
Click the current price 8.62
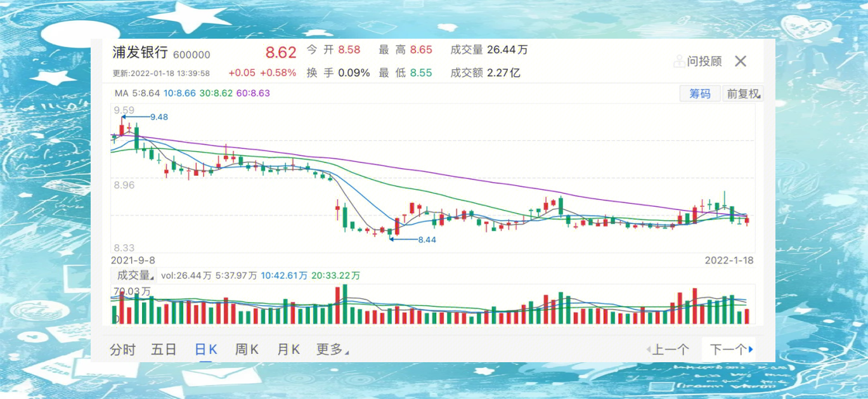pyautogui.click(x=280, y=52)
